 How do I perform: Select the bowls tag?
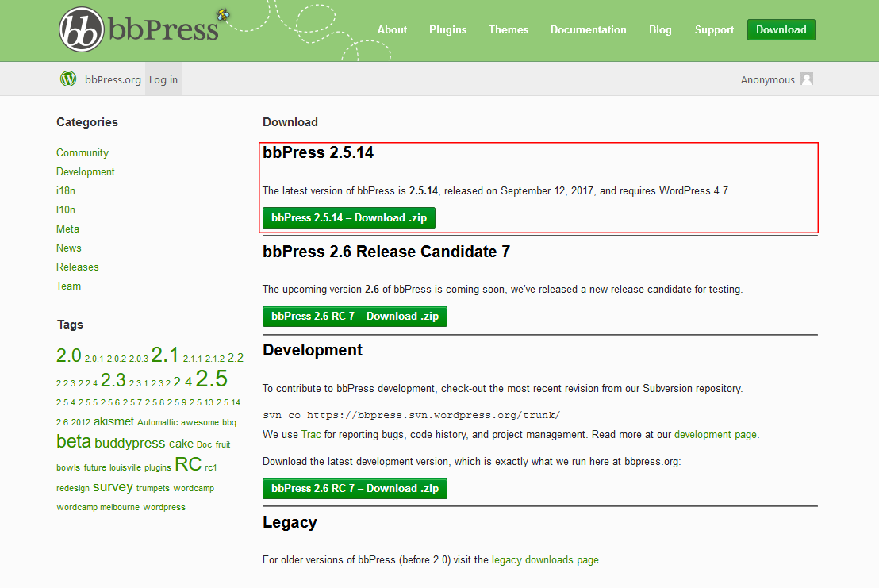tap(68, 467)
